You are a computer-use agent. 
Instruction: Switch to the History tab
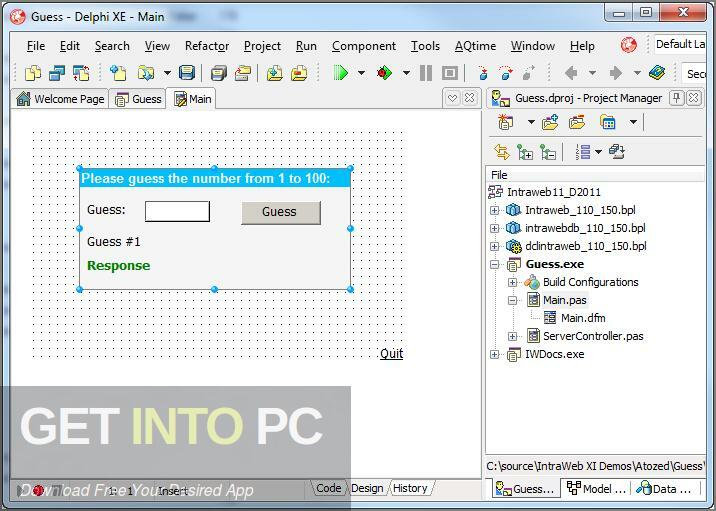click(410, 488)
